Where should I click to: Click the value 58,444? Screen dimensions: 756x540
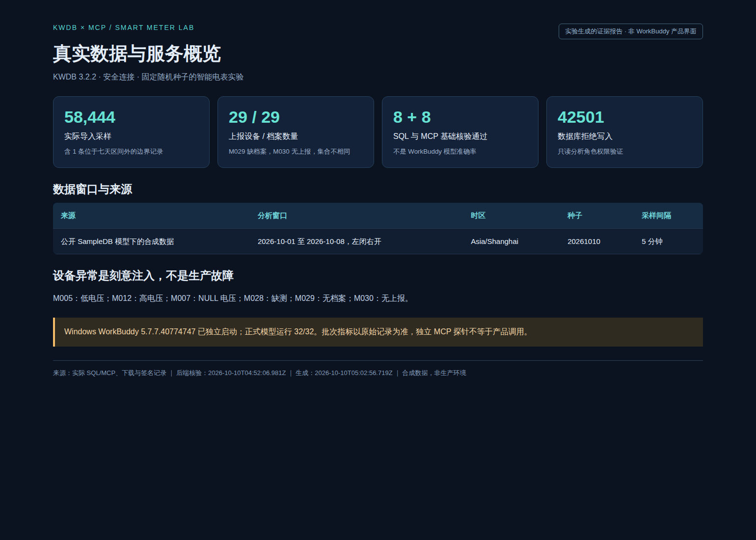(90, 117)
